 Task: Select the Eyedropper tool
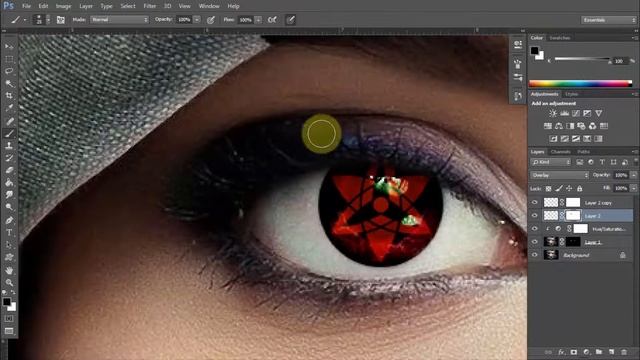pyautogui.click(x=9, y=108)
